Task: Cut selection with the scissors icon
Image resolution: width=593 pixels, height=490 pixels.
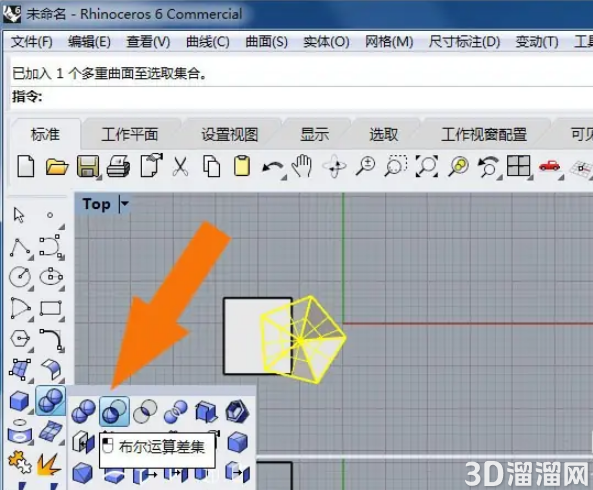Action: [x=180, y=166]
